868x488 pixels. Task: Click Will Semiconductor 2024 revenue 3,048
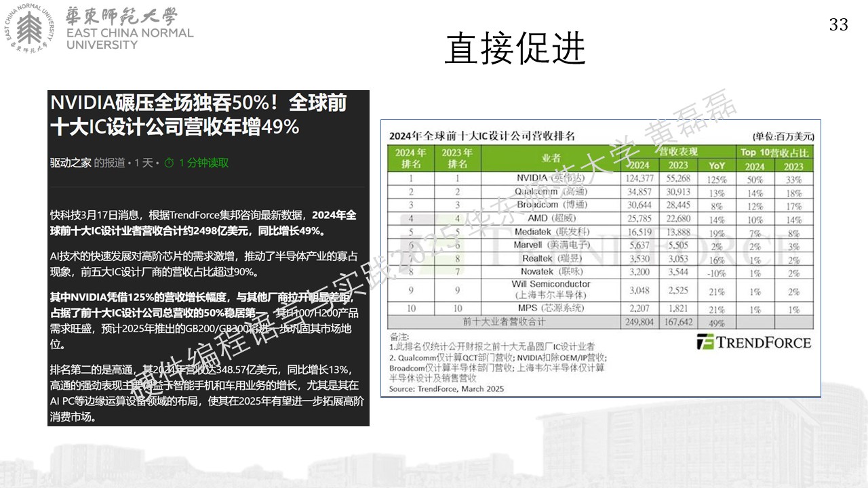(x=639, y=290)
